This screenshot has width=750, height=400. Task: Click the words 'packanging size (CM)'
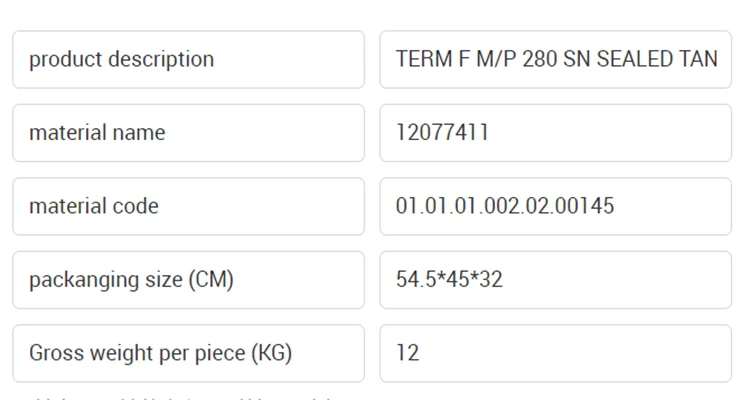(x=131, y=280)
